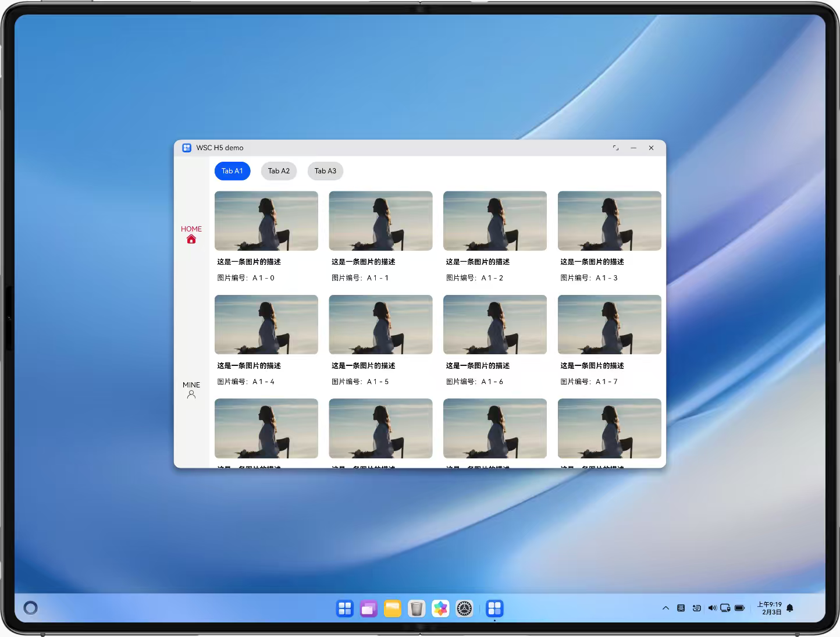
Task: Click the HOME house icon in sidebar
Action: [x=191, y=239]
